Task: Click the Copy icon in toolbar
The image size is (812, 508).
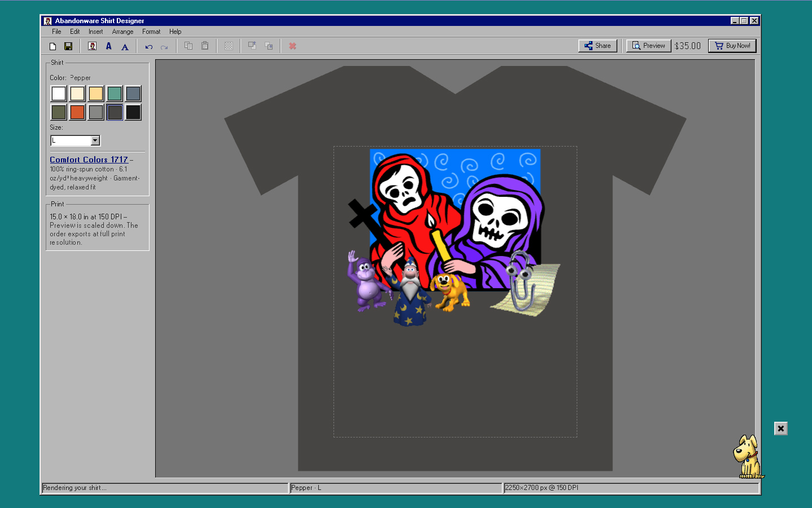Action: [188, 46]
